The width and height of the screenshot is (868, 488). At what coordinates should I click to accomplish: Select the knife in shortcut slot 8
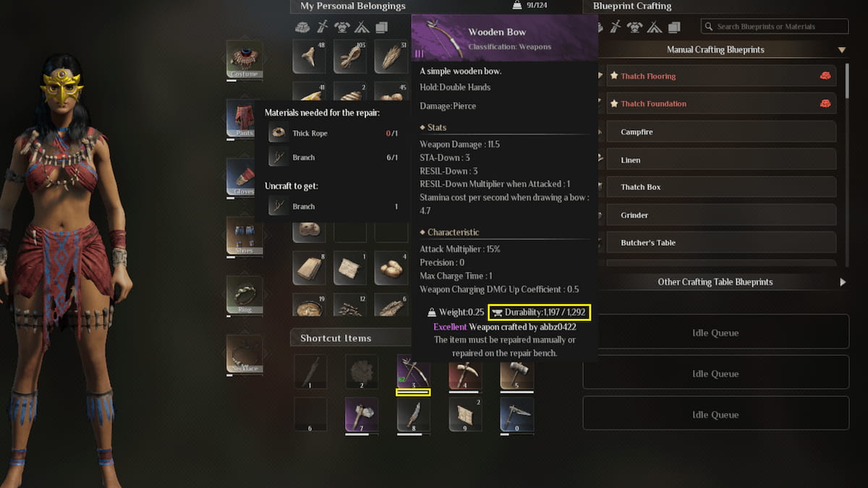tap(413, 414)
